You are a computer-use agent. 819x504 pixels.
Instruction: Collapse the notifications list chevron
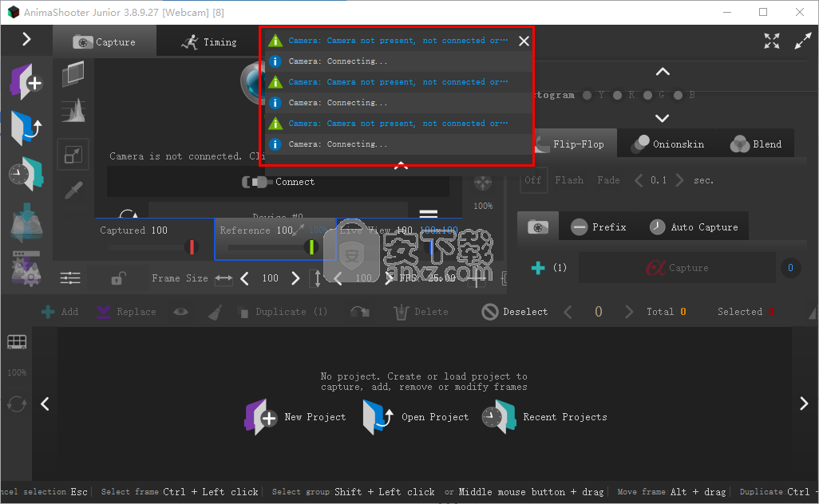[x=401, y=165]
